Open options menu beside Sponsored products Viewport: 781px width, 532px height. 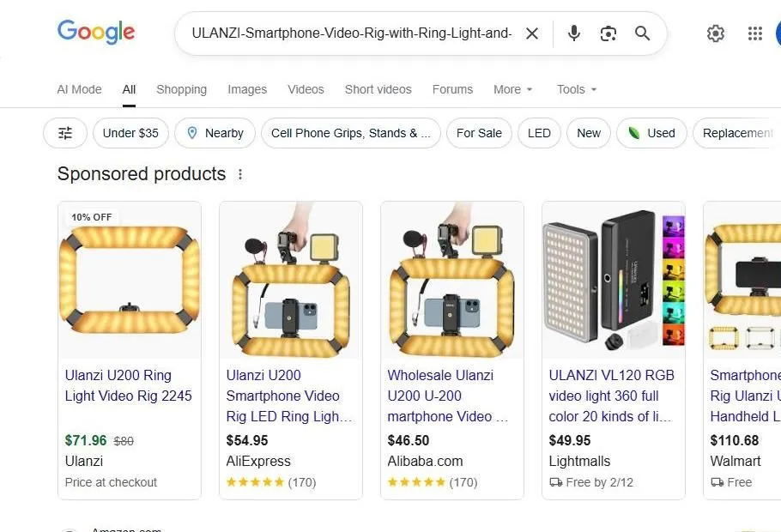(x=240, y=173)
